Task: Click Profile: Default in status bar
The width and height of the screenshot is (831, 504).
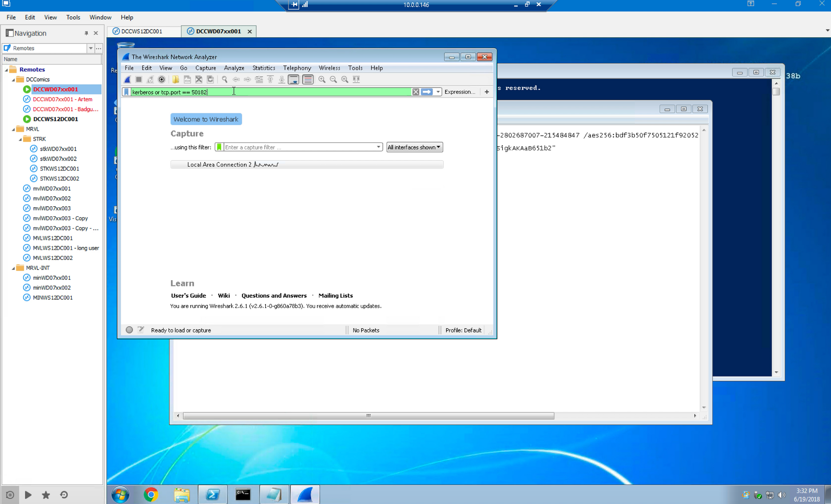Action: coord(463,330)
